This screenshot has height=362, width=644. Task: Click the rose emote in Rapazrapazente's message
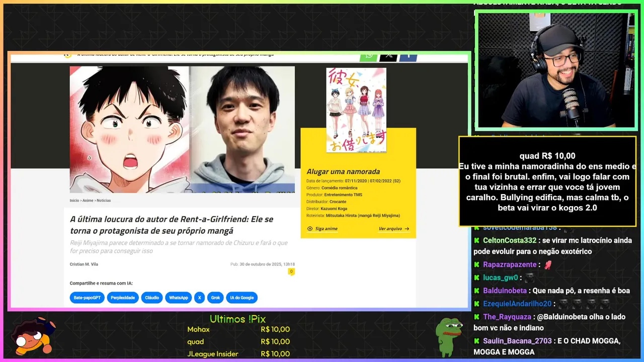click(x=548, y=264)
